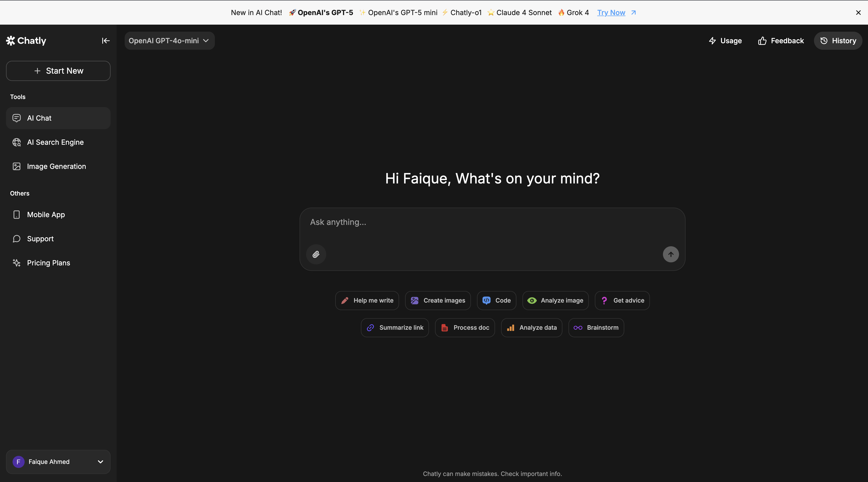Choose the Create images suggestion chip
The width and height of the screenshot is (868, 482).
438,300
